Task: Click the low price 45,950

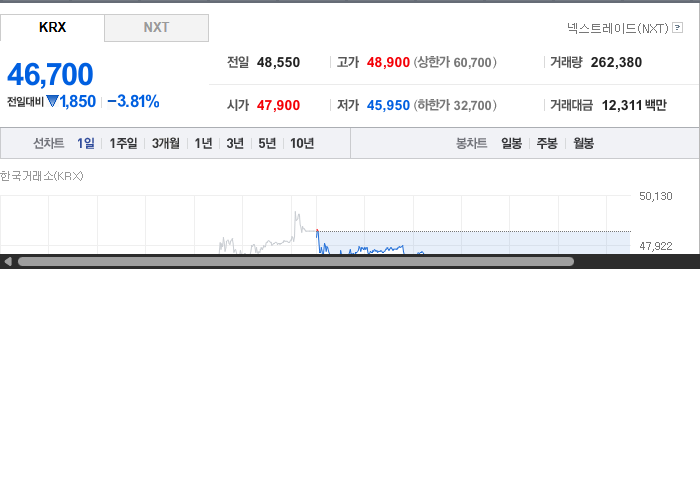Action: (x=388, y=105)
